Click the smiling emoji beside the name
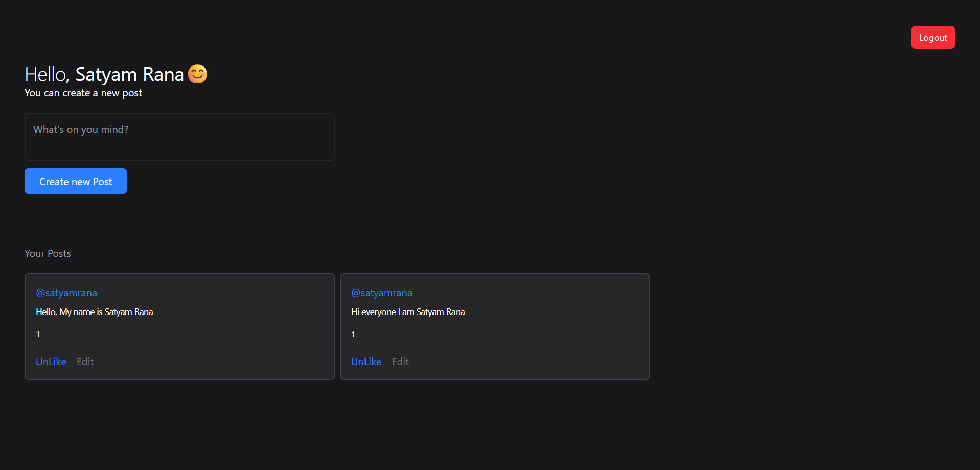Screen dimensions: 980x470 [197, 74]
